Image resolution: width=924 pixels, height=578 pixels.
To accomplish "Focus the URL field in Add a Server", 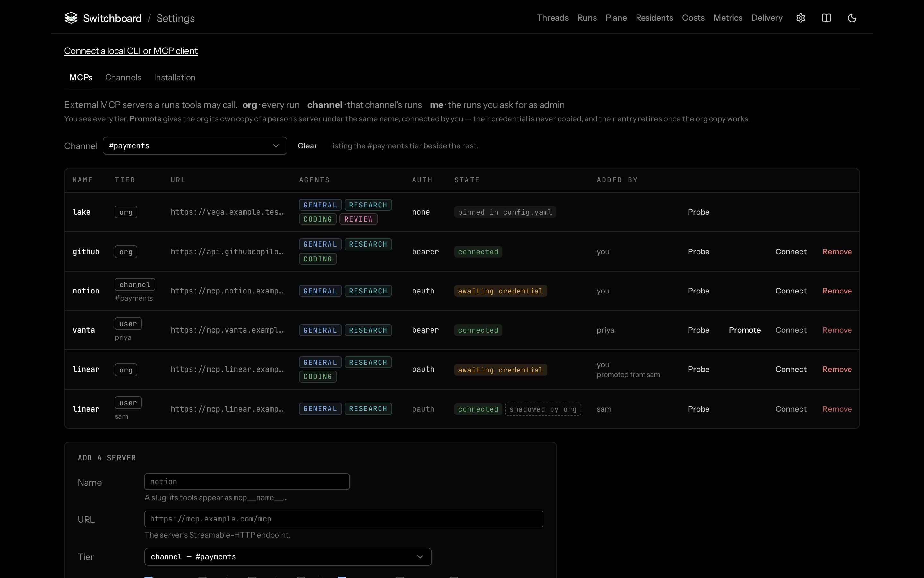I will 344,519.
